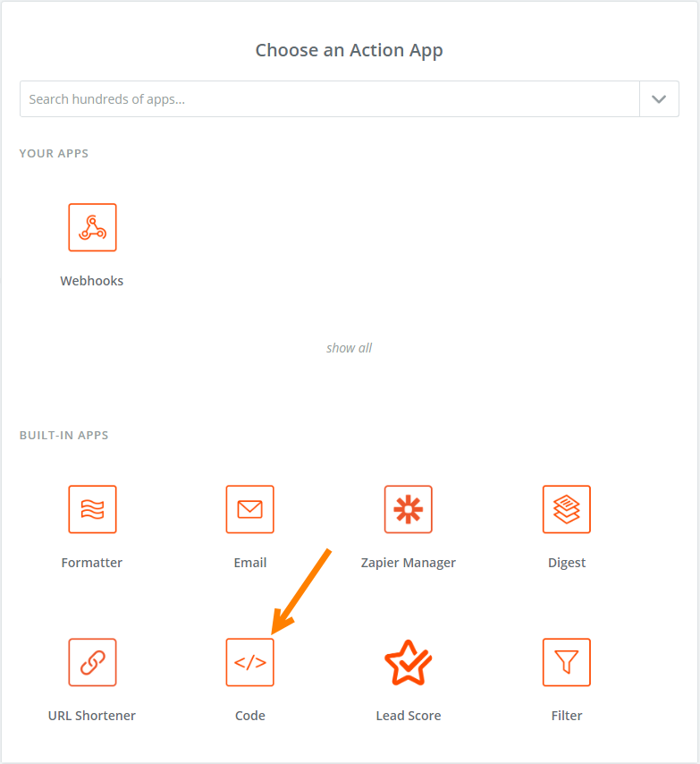
Task: Click the Digest text label
Action: 567,563
